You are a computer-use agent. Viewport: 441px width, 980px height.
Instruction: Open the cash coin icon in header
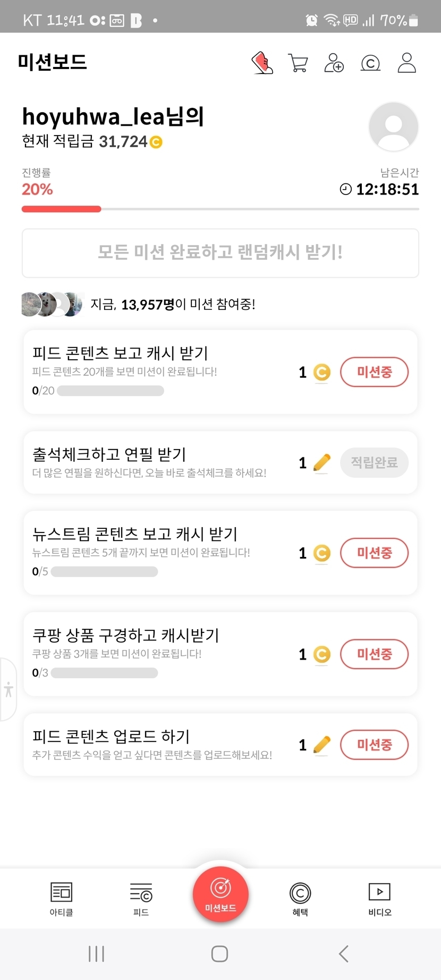pyautogui.click(x=370, y=63)
